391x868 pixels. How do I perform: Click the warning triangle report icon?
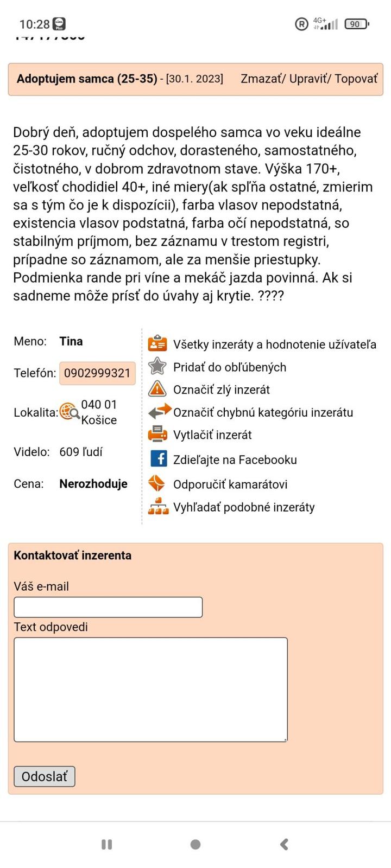pos(157,389)
